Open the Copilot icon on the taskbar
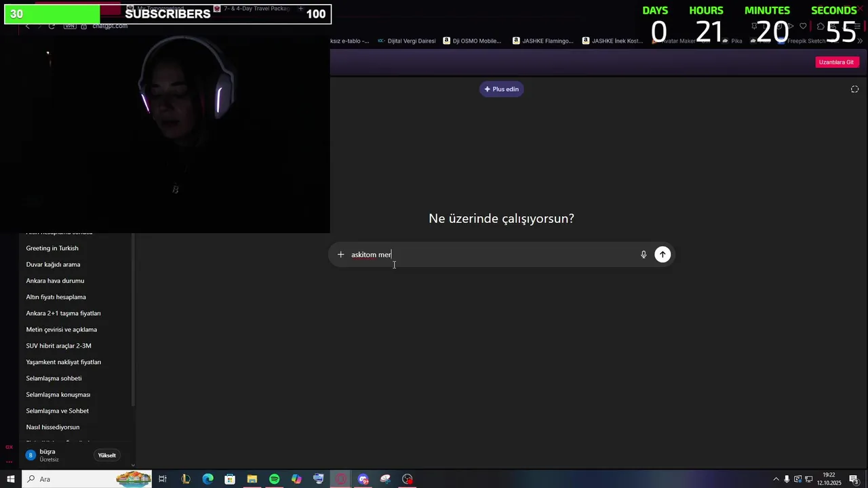 click(x=296, y=479)
